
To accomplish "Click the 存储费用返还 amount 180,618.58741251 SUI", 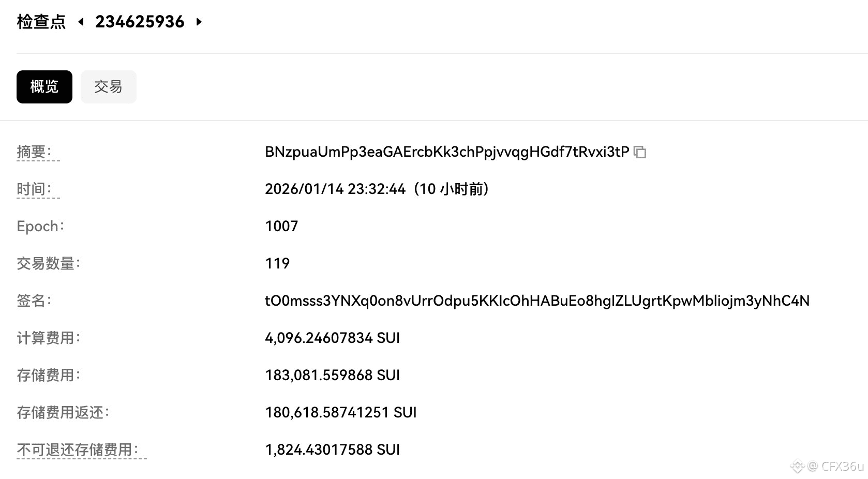I will click(x=340, y=413).
